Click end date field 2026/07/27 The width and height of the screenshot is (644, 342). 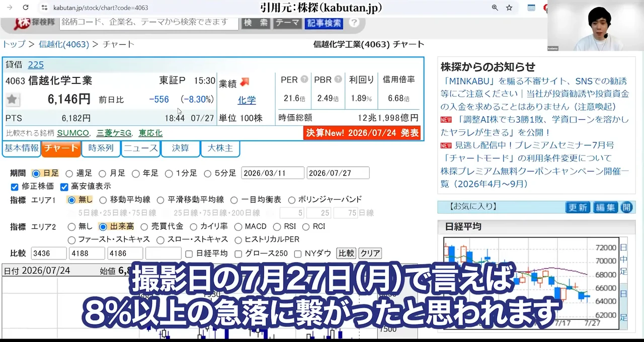click(338, 173)
